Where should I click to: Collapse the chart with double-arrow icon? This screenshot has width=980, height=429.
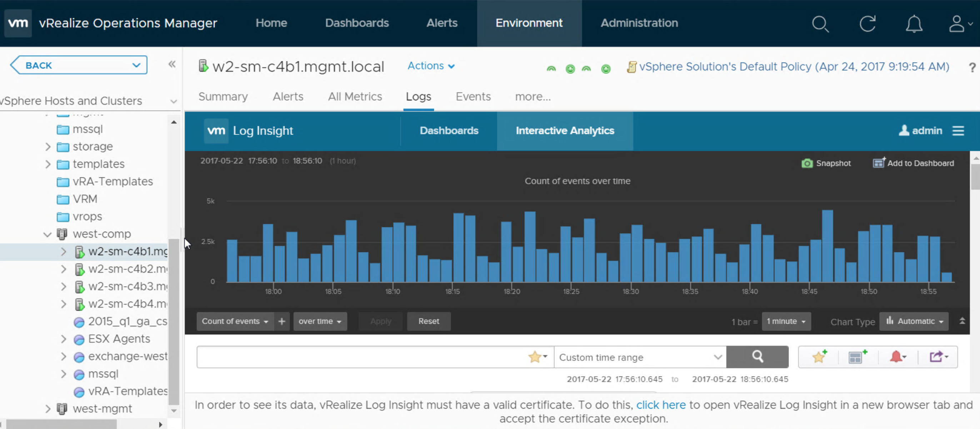[962, 321]
